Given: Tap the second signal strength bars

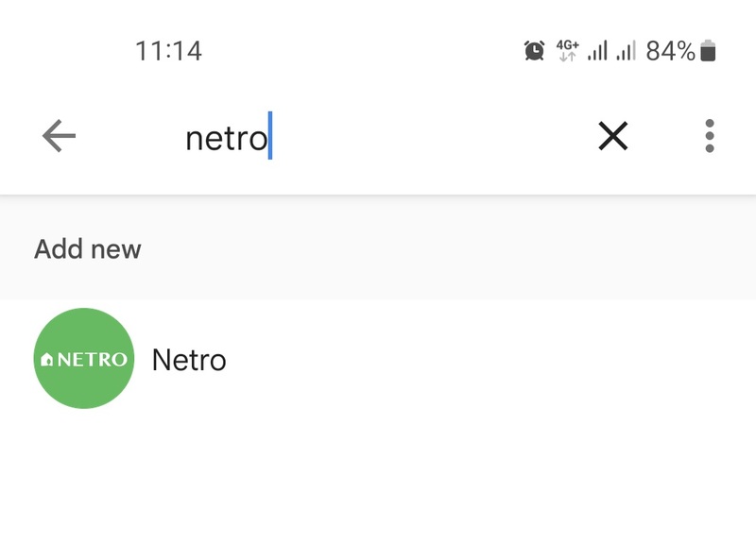Looking at the screenshot, I should (626, 51).
